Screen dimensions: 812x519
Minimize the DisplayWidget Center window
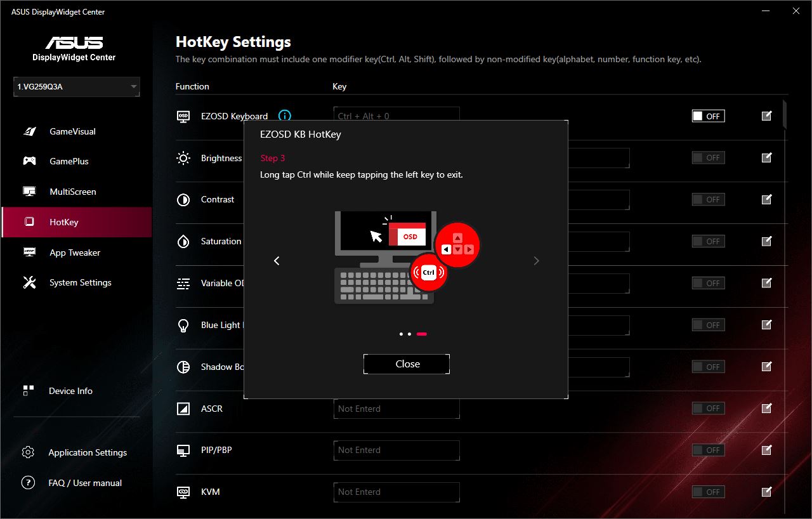(764, 11)
